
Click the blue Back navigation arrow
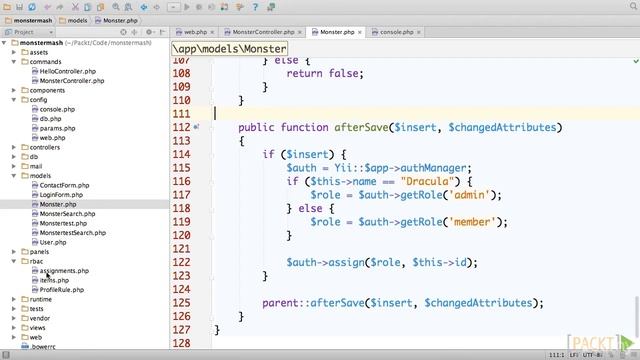[144, 7]
